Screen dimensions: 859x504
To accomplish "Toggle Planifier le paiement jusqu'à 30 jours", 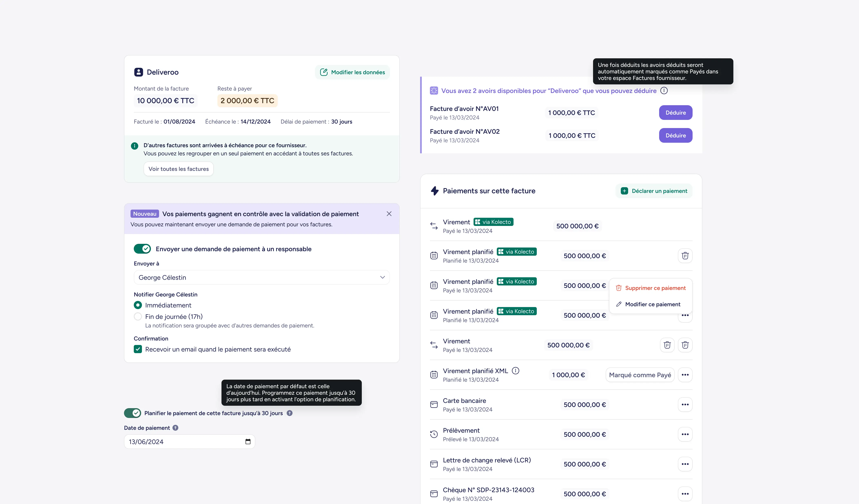I will click(133, 413).
